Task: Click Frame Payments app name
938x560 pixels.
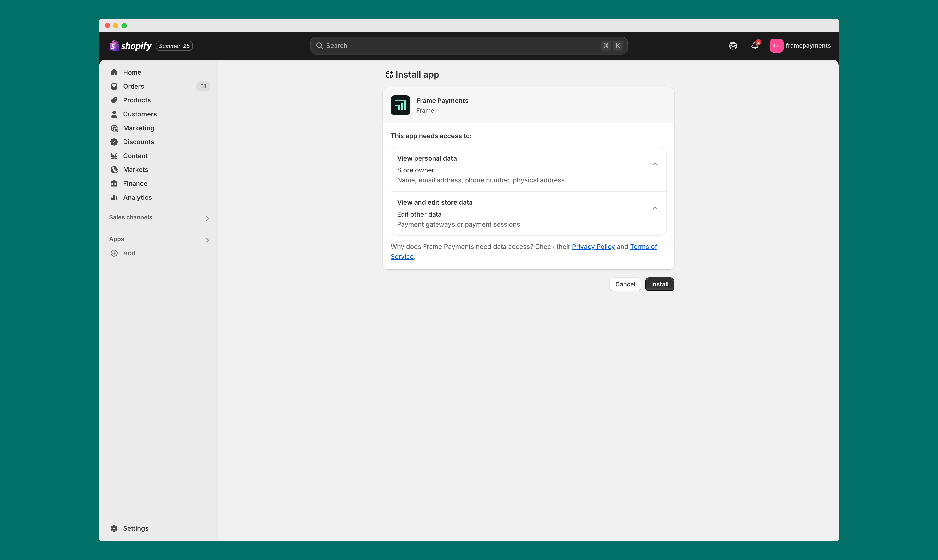Action: pyautogui.click(x=442, y=101)
